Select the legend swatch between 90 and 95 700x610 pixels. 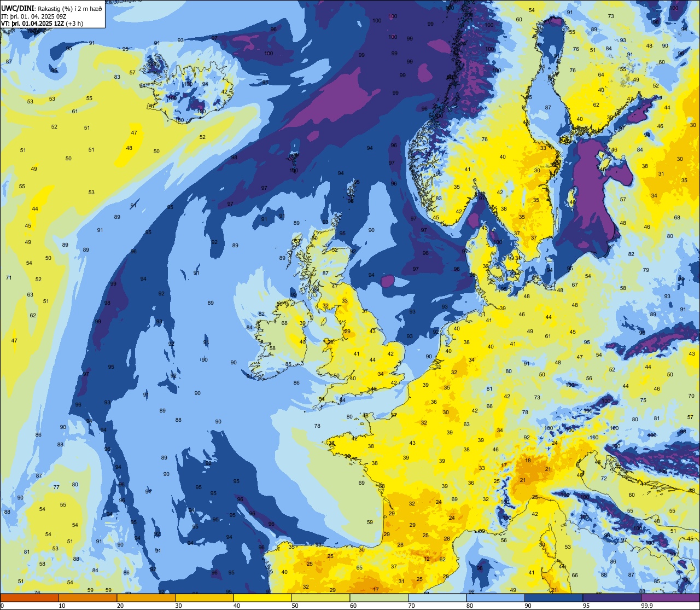click(x=553, y=598)
